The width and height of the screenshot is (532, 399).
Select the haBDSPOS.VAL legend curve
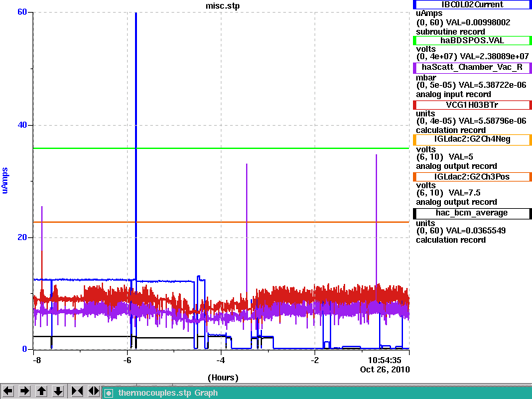tap(472, 41)
